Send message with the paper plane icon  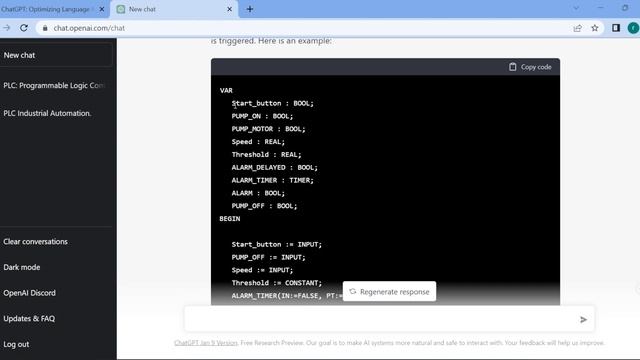click(583, 319)
